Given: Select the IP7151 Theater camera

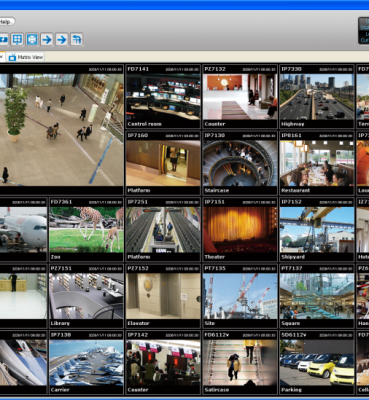Looking at the screenshot, I should [240, 230].
